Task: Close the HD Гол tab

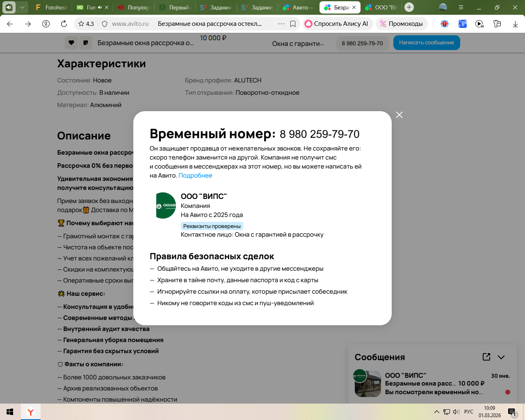Action: [x=107, y=7]
